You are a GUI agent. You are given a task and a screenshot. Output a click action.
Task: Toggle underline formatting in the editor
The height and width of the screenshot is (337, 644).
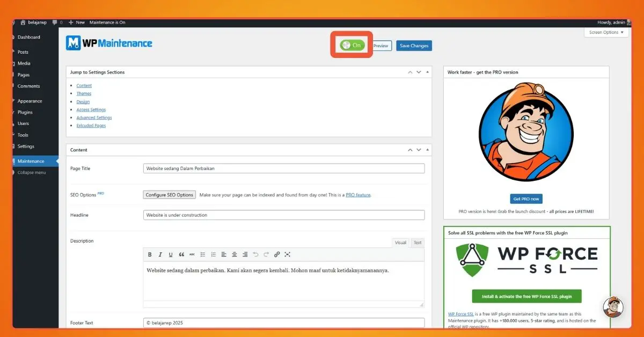click(x=170, y=254)
